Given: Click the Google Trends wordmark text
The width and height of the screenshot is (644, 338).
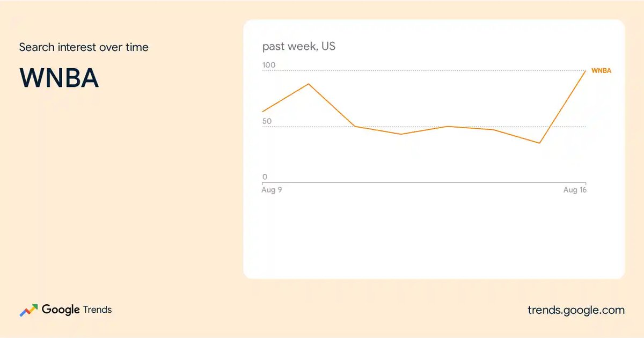Looking at the screenshot, I should click(x=77, y=310).
